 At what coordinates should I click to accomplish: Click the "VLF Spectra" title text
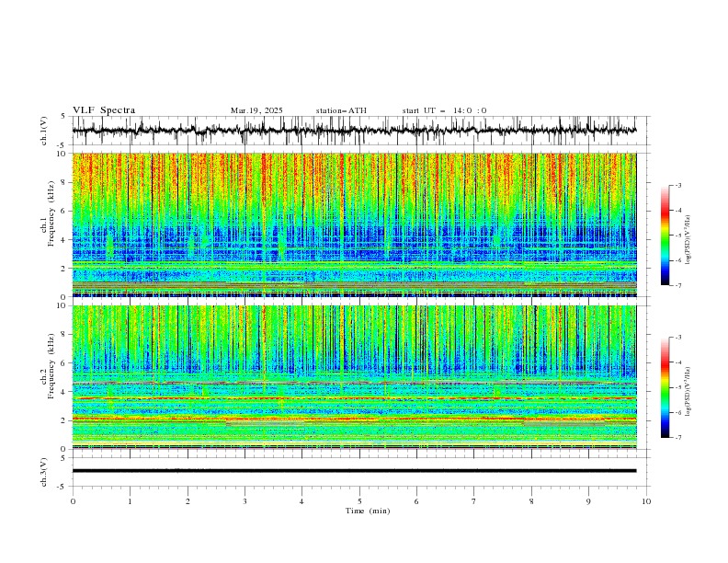(x=104, y=110)
